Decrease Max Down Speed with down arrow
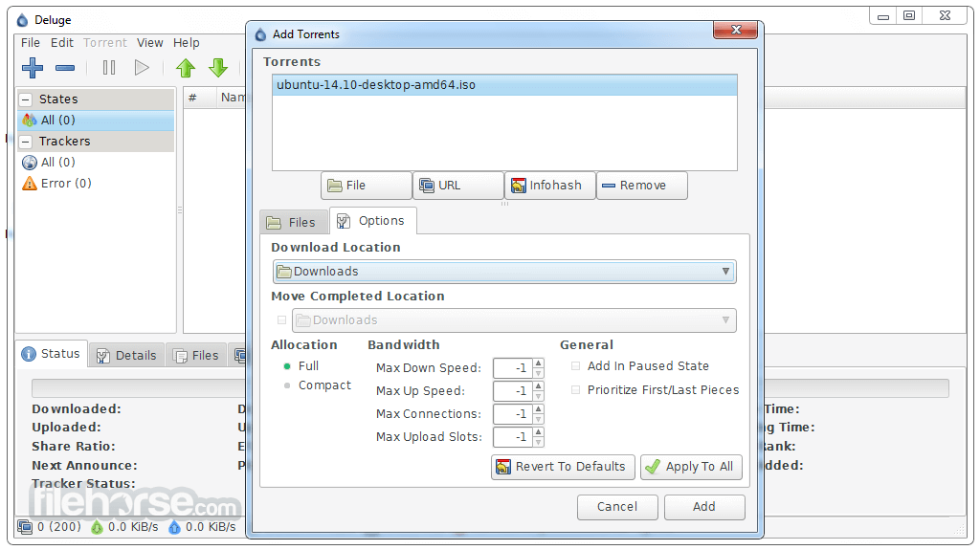 pyautogui.click(x=538, y=373)
